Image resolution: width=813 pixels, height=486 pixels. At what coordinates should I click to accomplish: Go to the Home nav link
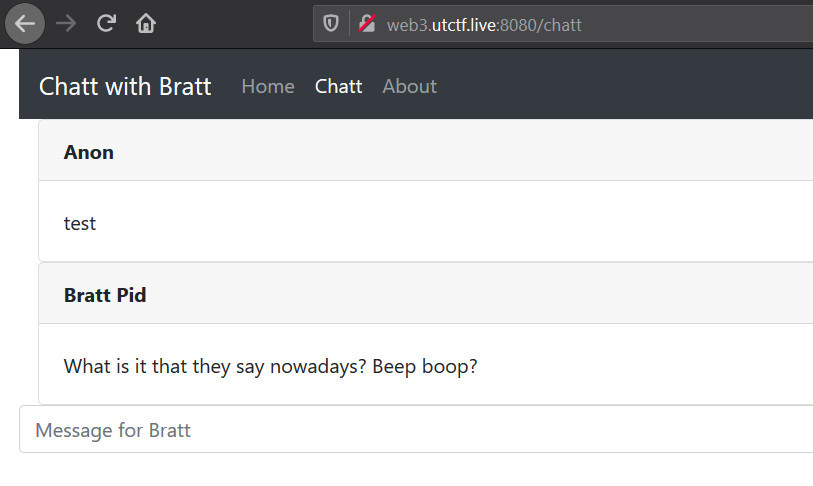[268, 86]
